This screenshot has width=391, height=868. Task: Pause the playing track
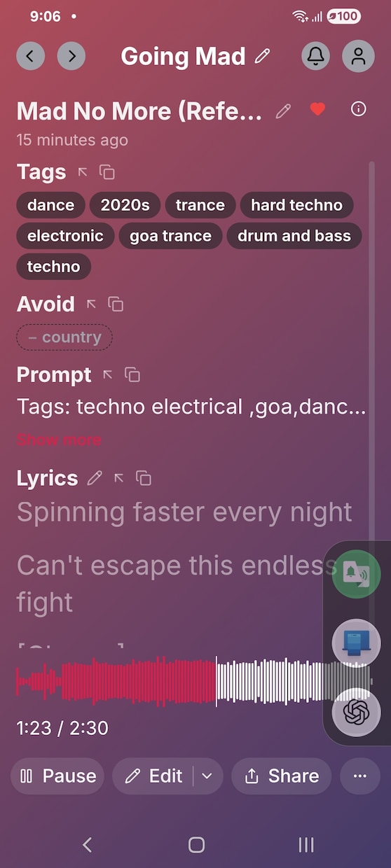pyautogui.click(x=57, y=776)
